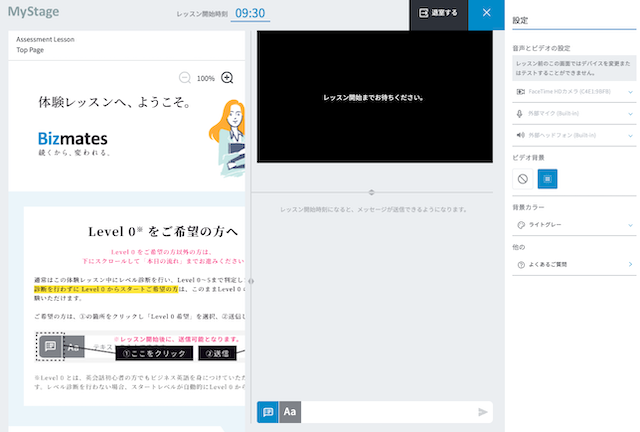This screenshot has height=432, width=640.
Task: Open the ライトグレー background color dropdown
Action: [574, 225]
